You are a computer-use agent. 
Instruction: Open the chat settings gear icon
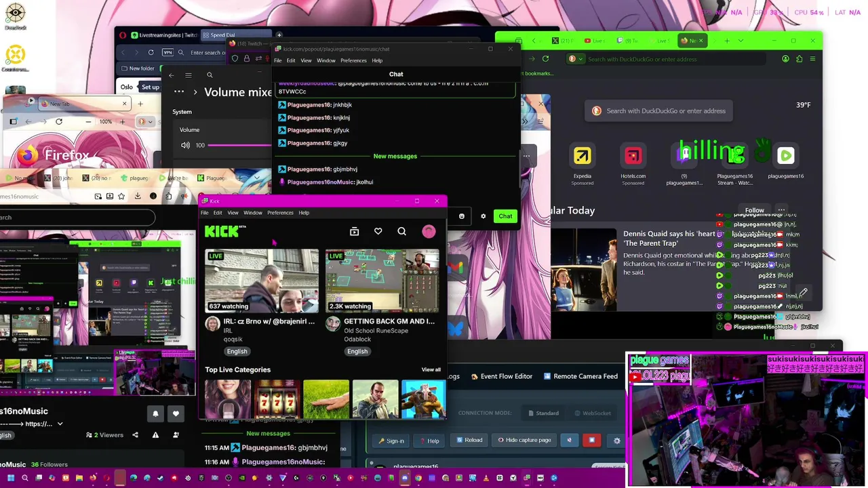[x=484, y=216]
